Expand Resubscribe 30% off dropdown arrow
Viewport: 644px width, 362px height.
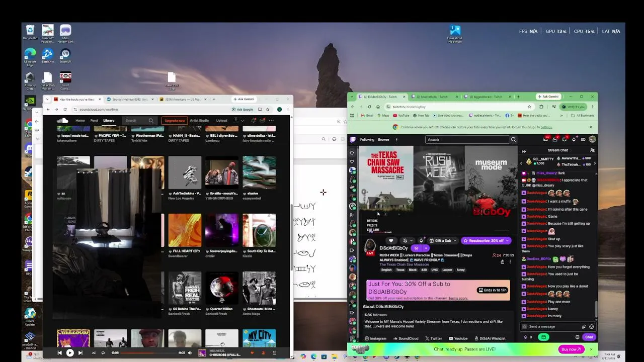pyautogui.click(x=507, y=241)
